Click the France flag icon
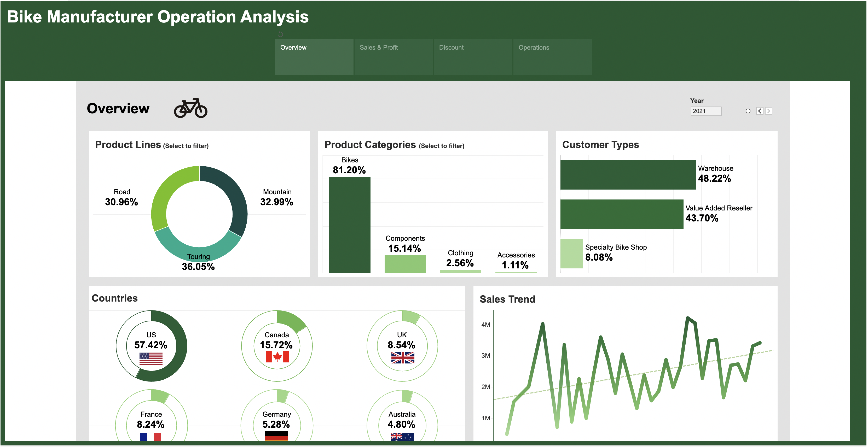 point(151,437)
